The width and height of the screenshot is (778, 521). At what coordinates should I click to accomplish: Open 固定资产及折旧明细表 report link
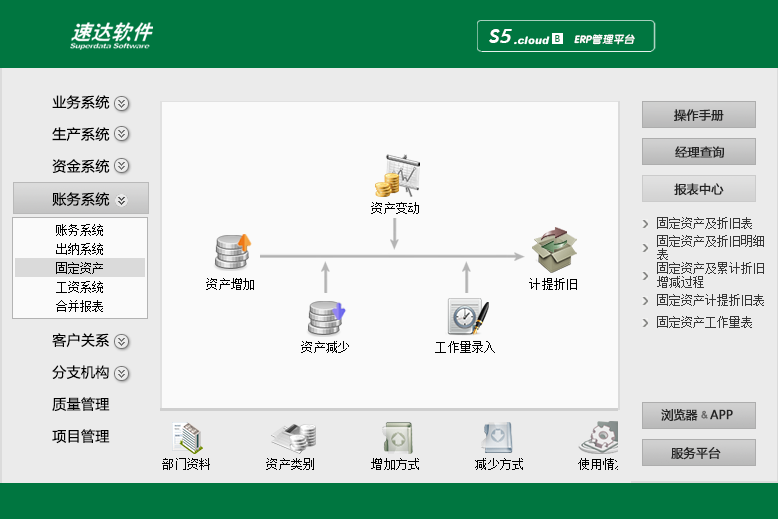[x=710, y=248]
